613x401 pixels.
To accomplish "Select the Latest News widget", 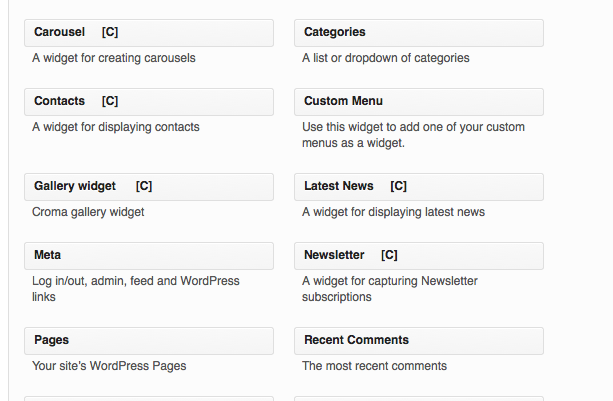I will (x=419, y=187).
